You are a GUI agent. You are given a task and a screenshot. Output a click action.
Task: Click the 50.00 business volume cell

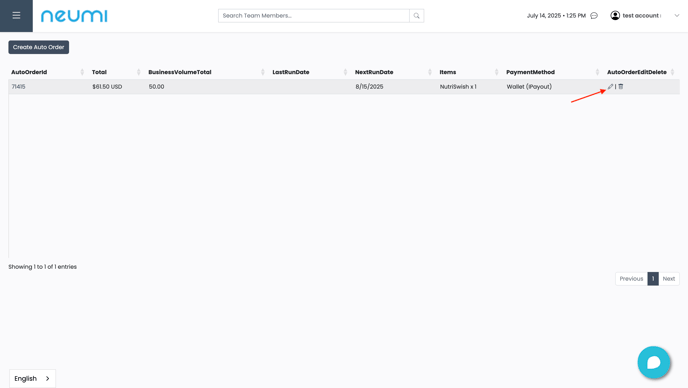(156, 86)
